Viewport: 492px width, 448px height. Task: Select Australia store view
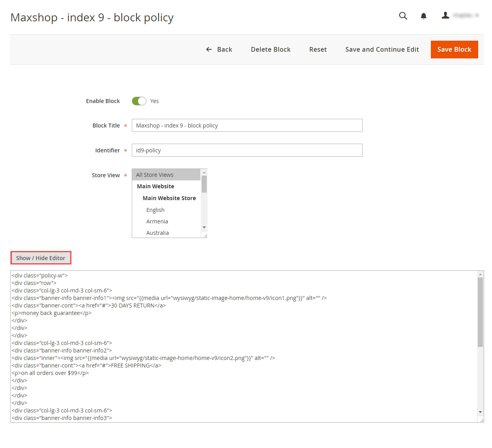coord(166,233)
